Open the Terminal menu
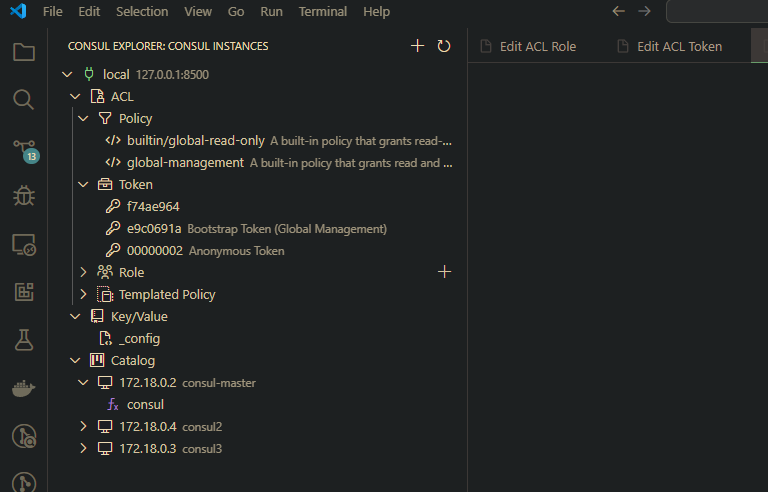 pyautogui.click(x=323, y=11)
